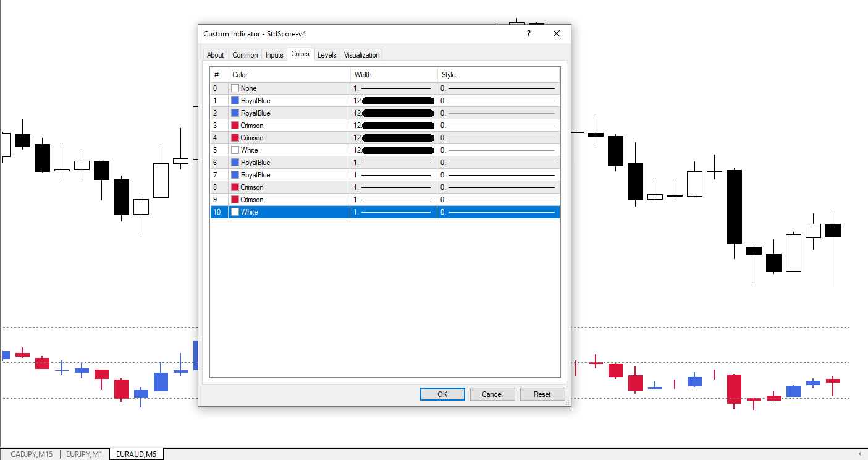Change the line style in row 4

(499, 138)
